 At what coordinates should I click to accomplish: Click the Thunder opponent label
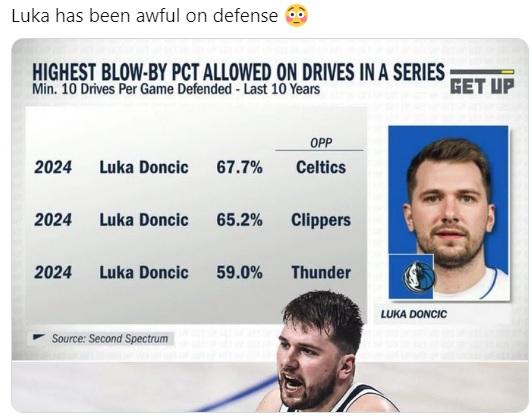(x=321, y=272)
